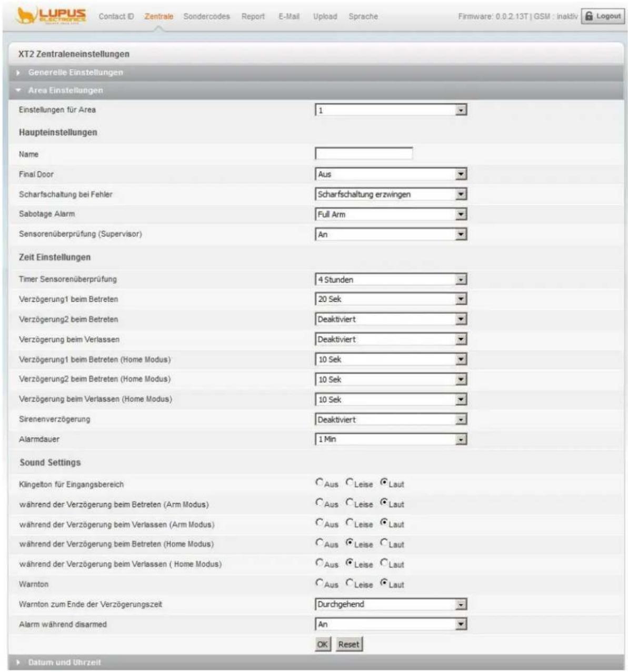
Task: Click the Name input field
Action: pyautogui.click(x=364, y=154)
